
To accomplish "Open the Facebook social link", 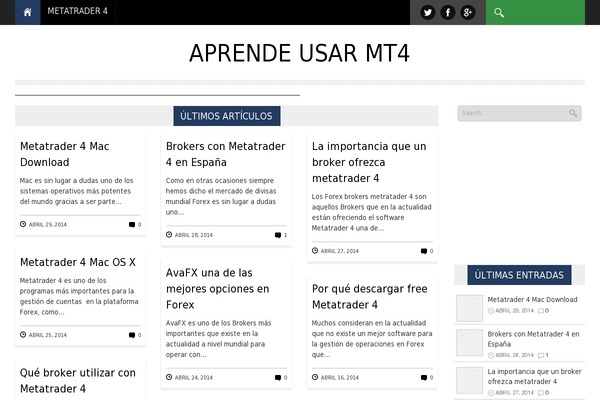I will click(447, 13).
